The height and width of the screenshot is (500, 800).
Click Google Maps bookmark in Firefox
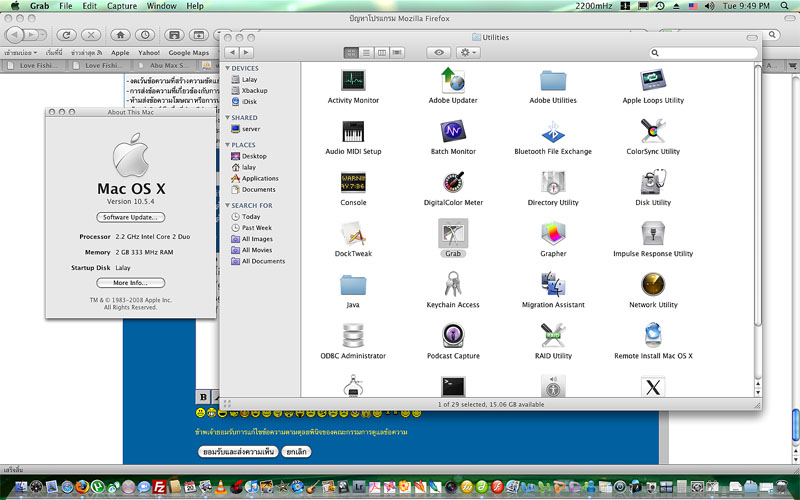click(x=188, y=53)
